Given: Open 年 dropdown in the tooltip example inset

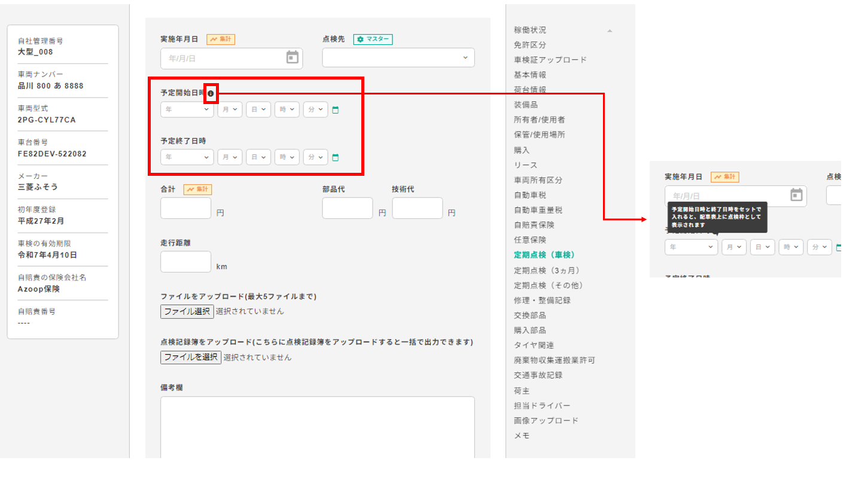Looking at the screenshot, I should click(x=692, y=247).
